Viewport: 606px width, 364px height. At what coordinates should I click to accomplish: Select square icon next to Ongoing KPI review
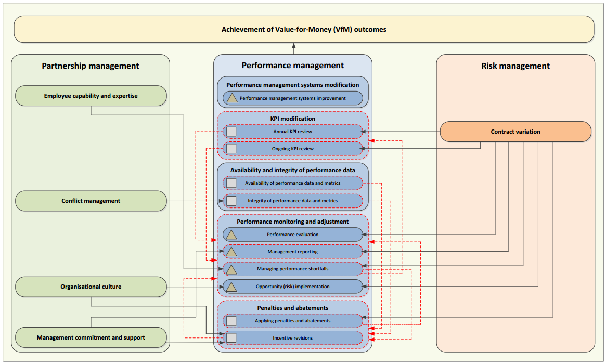point(231,149)
